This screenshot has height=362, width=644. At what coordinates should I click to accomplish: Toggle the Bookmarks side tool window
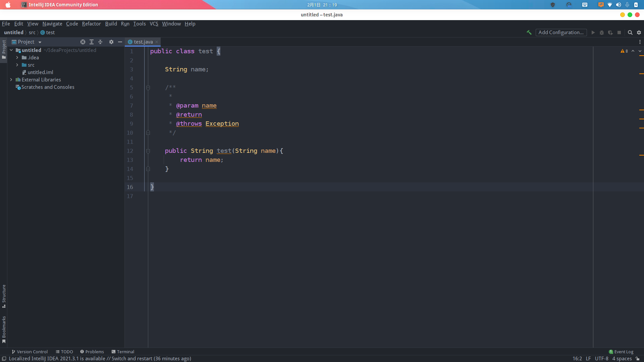[x=4, y=330]
